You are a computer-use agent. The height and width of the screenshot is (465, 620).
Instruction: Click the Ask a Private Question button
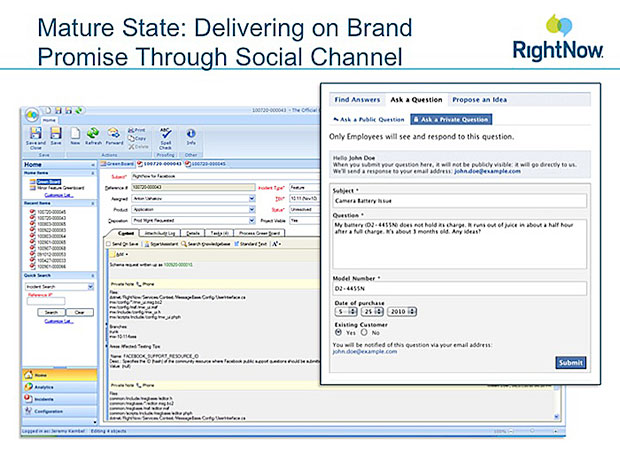tap(451, 119)
